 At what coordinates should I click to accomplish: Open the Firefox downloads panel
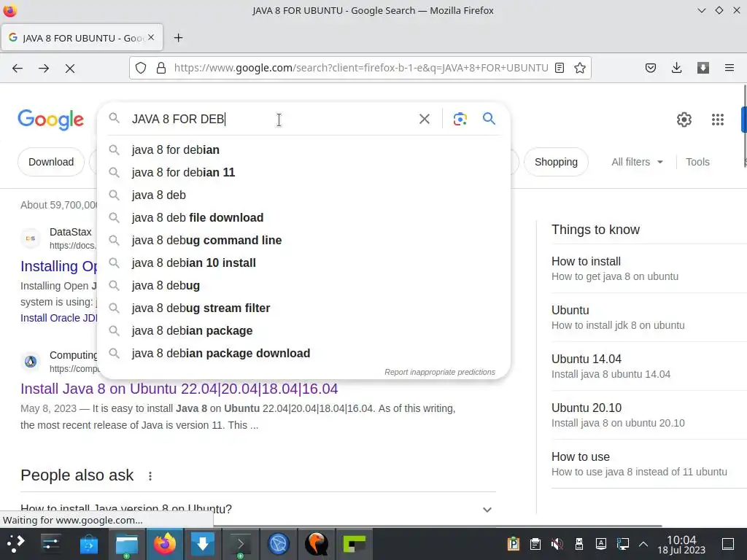[676, 68]
